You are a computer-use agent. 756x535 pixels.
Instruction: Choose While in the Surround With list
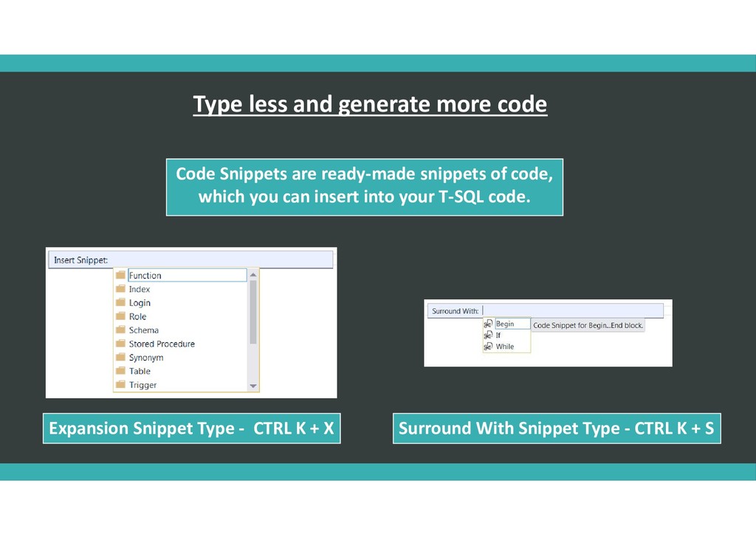pos(505,347)
